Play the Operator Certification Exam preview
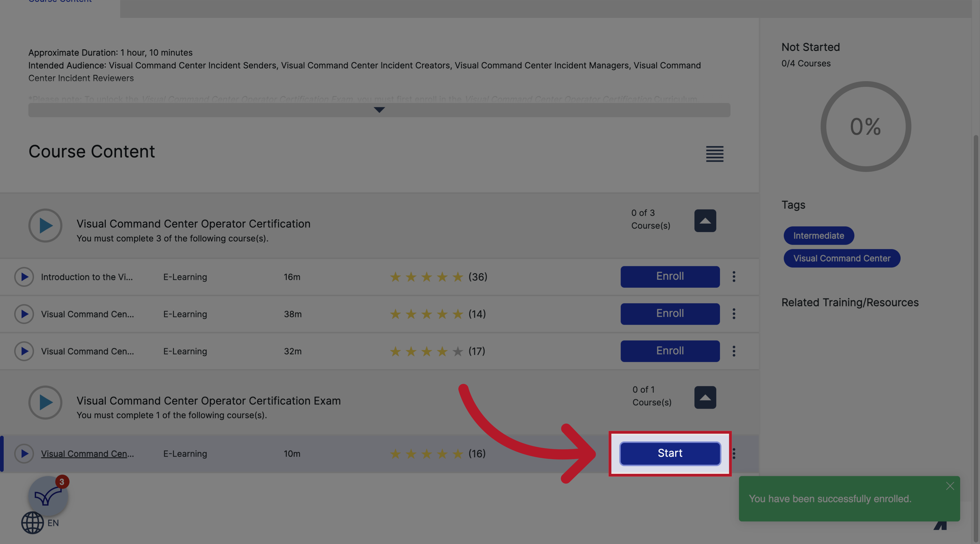The width and height of the screenshot is (980, 544). tap(45, 402)
